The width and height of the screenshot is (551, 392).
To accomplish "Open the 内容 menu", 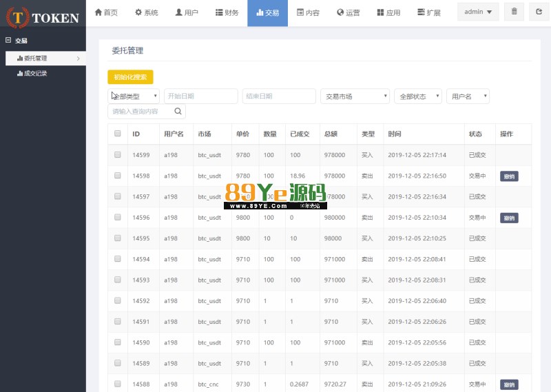I will click(x=308, y=12).
